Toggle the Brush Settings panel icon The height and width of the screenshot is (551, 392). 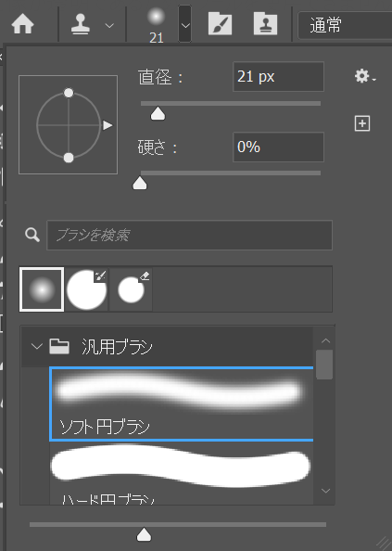click(x=220, y=24)
